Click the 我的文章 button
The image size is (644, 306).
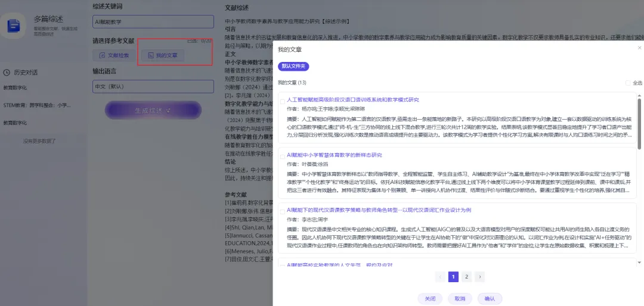[x=163, y=55]
